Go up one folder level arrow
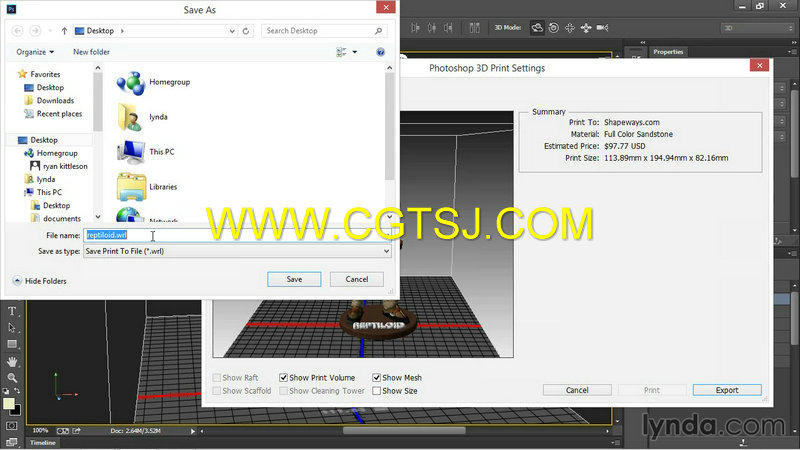This screenshot has width=800, height=450. click(64, 31)
